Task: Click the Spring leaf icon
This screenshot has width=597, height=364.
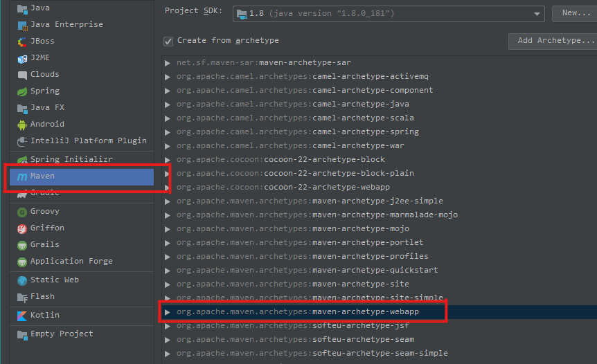Action: point(22,91)
